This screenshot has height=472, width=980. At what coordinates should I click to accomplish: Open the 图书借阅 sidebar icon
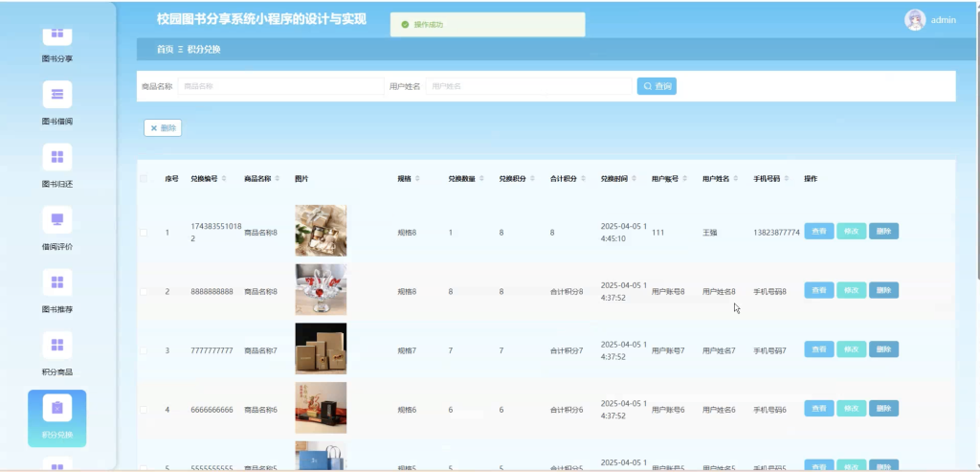click(56, 95)
